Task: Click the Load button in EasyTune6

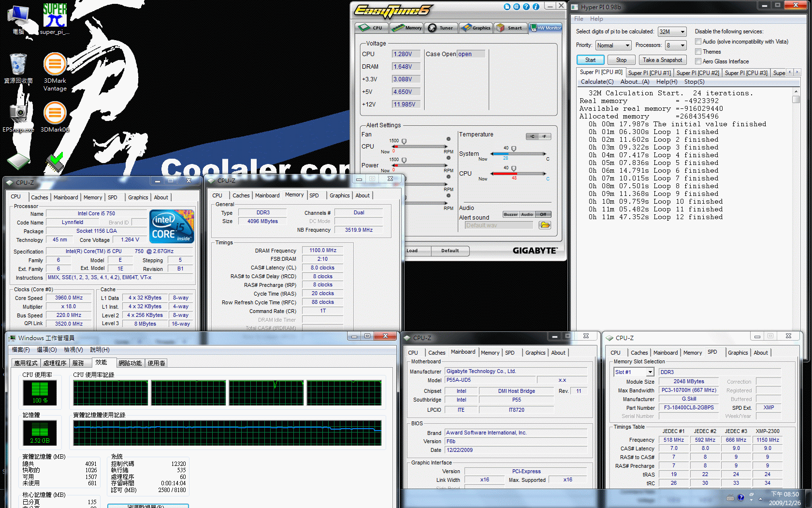Action: 412,251
